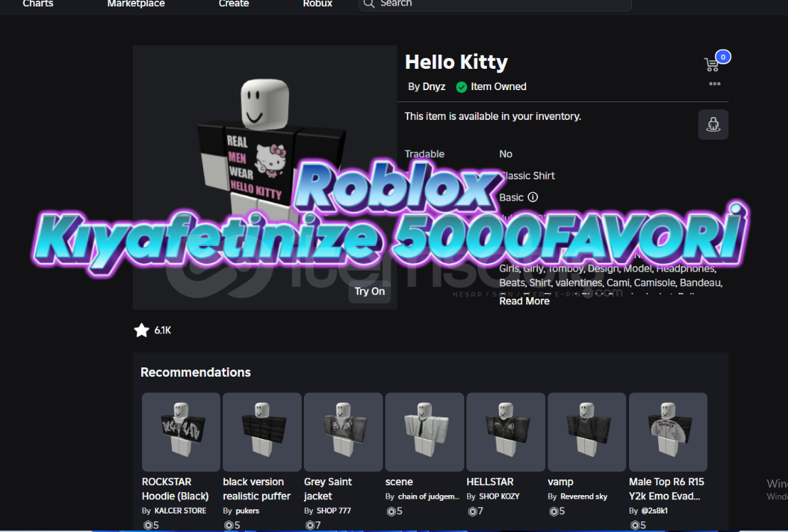
Task: Click the scene item title
Action: [399, 482]
